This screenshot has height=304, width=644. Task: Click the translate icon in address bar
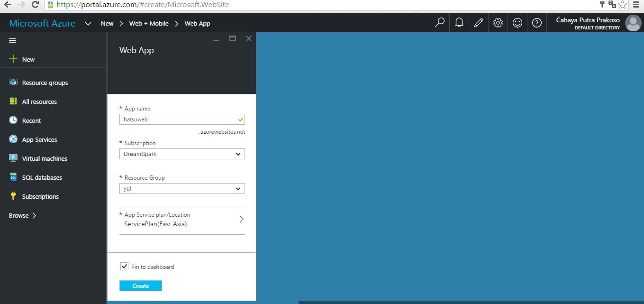[x=612, y=5]
